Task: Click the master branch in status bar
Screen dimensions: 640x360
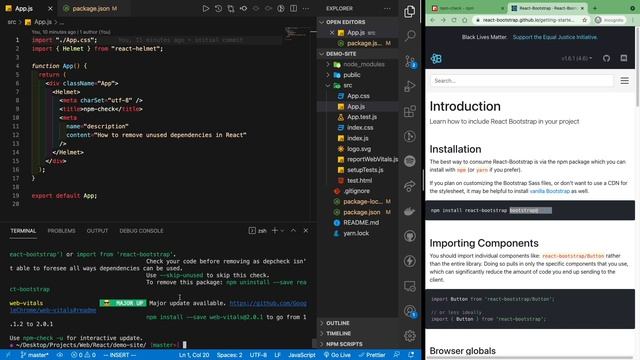Action: (x=34, y=355)
